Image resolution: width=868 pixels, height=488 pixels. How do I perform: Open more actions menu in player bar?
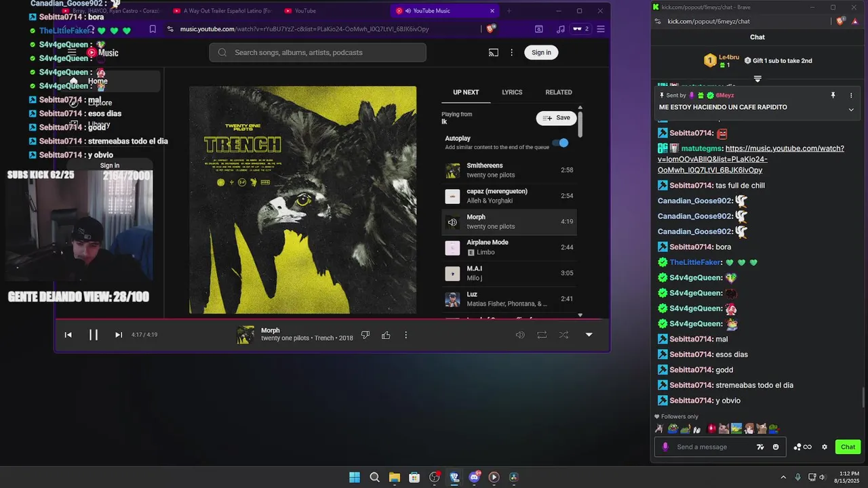[x=406, y=335]
